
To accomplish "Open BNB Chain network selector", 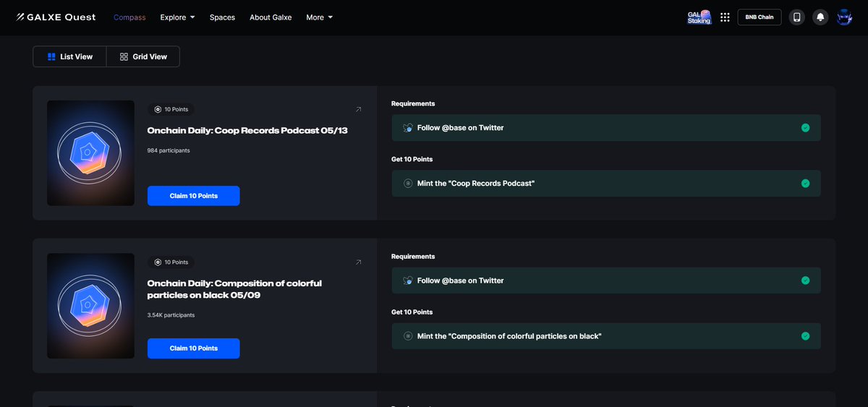I will [759, 17].
